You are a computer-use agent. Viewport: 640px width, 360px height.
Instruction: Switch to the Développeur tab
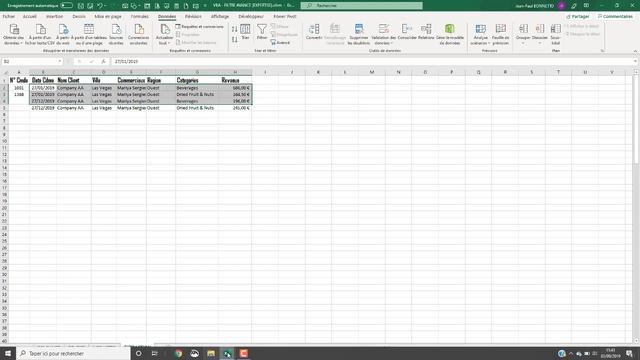pyautogui.click(x=251, y=16)
